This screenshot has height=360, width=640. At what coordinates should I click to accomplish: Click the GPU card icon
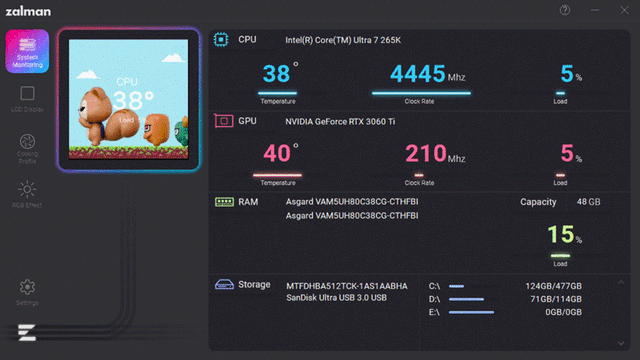click(x=224, y=121)
